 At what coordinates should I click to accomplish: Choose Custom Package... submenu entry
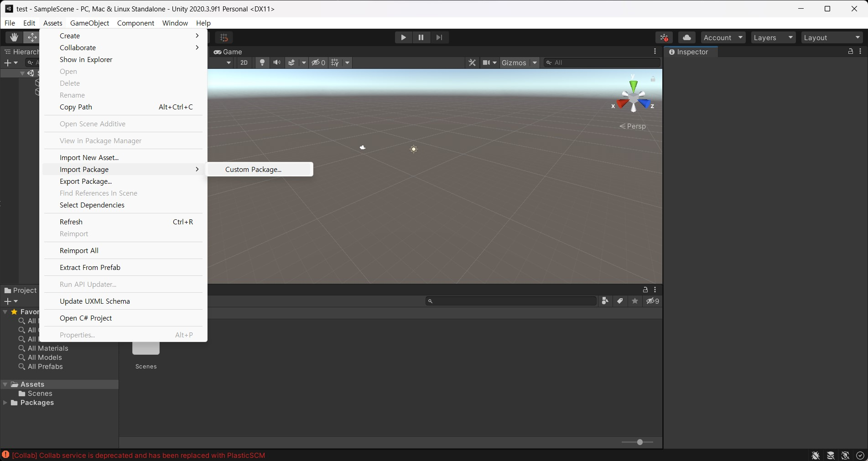coord(260,169)
